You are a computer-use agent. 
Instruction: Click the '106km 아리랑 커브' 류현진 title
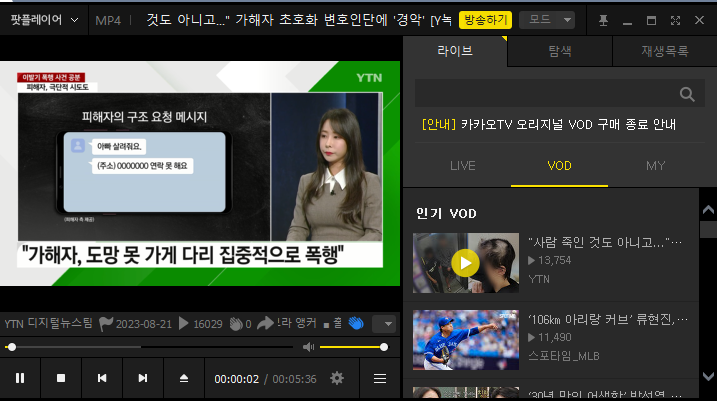pyautogui.click(x=608, y=319)
